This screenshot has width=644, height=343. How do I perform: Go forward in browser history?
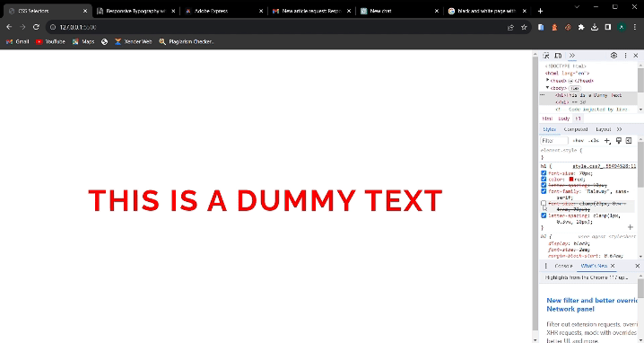(22, 27)
